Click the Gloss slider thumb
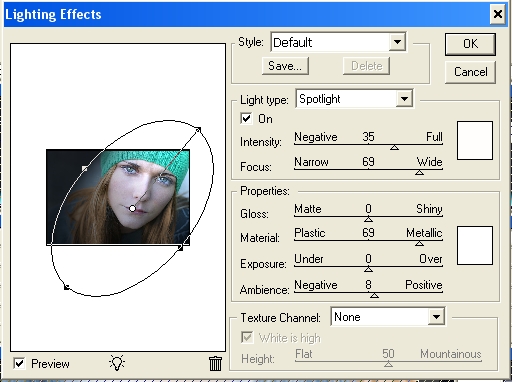The width and height of the screenshot is (512, 382). 368,219
